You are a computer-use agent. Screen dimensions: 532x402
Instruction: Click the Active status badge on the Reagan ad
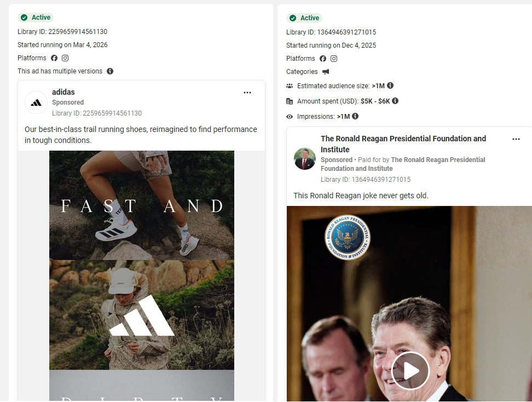tap(304, 17)
